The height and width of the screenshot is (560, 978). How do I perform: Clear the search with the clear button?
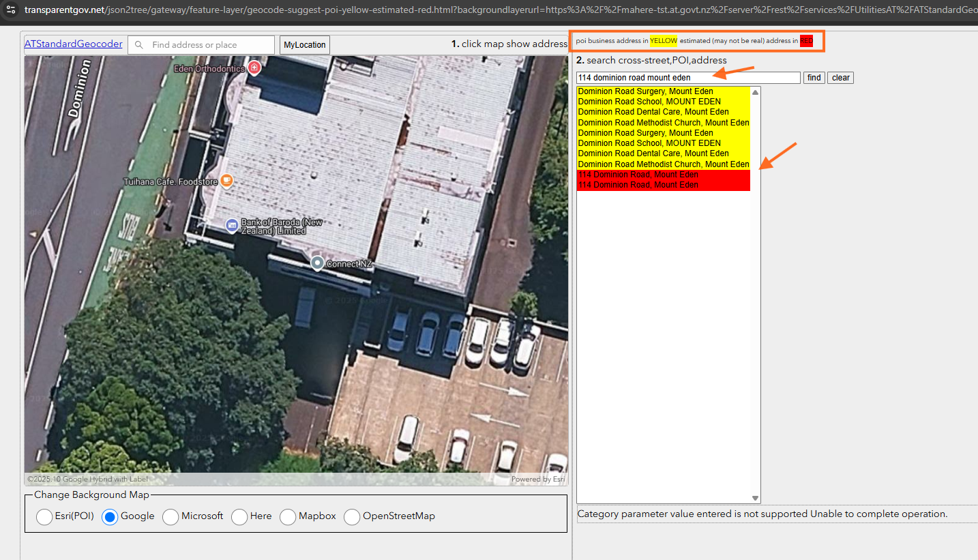click(840, 78)
